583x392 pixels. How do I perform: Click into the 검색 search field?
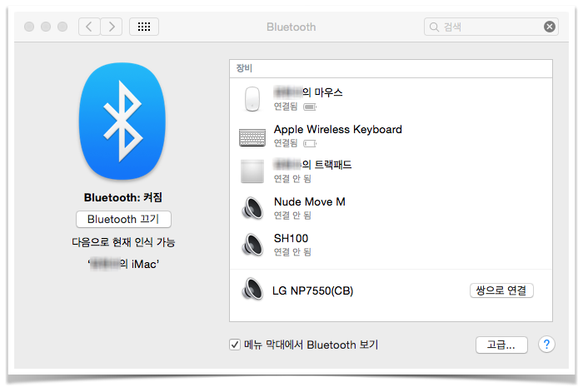[491, 27]
